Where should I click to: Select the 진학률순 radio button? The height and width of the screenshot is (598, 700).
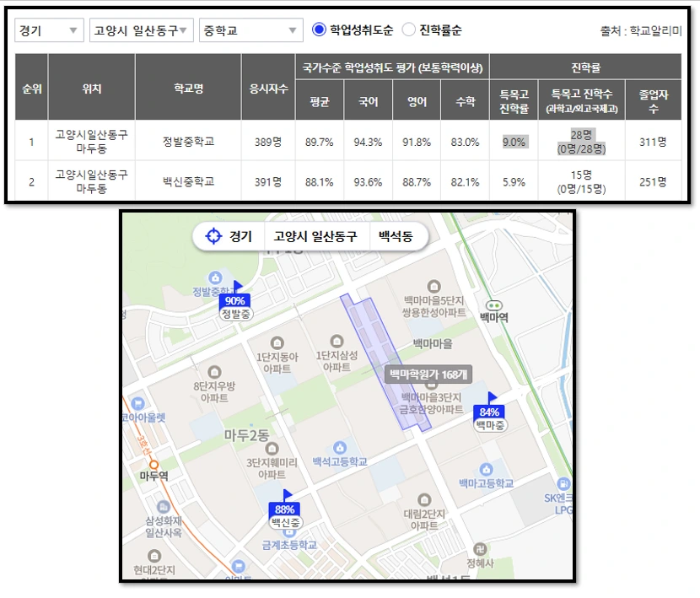pyautogui.click(x=408, y=30)
